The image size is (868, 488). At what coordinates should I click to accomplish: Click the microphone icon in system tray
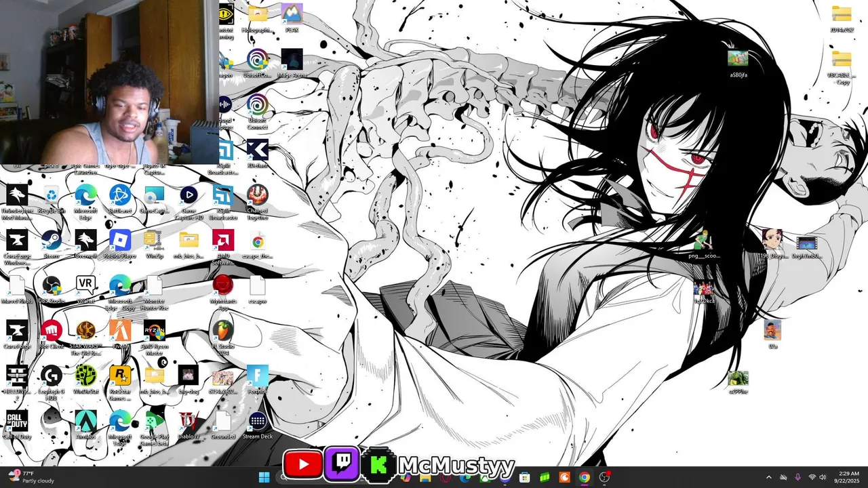pyautogui.click(x=797, y=477)
